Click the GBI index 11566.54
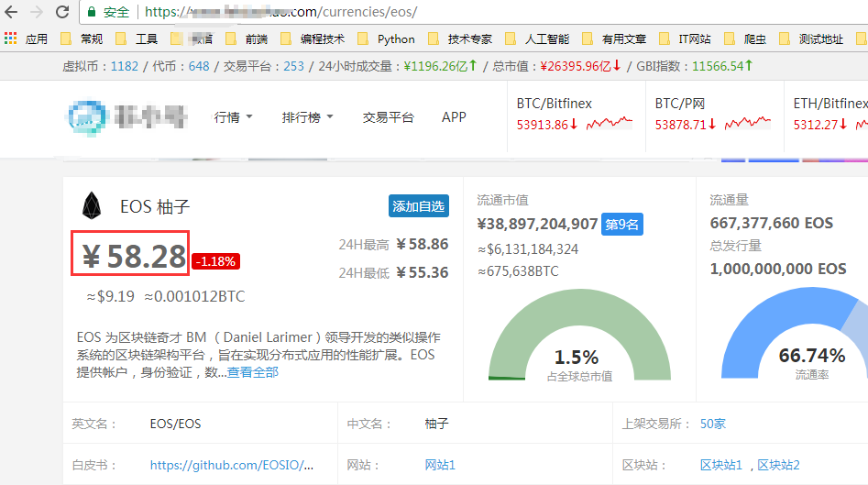Viewport: 868px width, 485px height. point(722,66)
